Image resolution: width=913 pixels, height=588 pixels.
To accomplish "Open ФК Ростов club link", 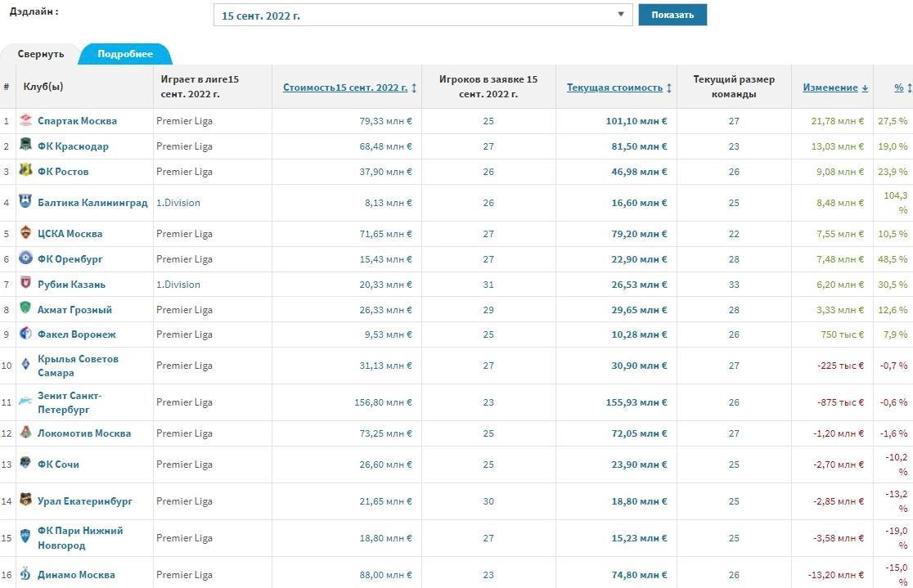I will [64, 172].
